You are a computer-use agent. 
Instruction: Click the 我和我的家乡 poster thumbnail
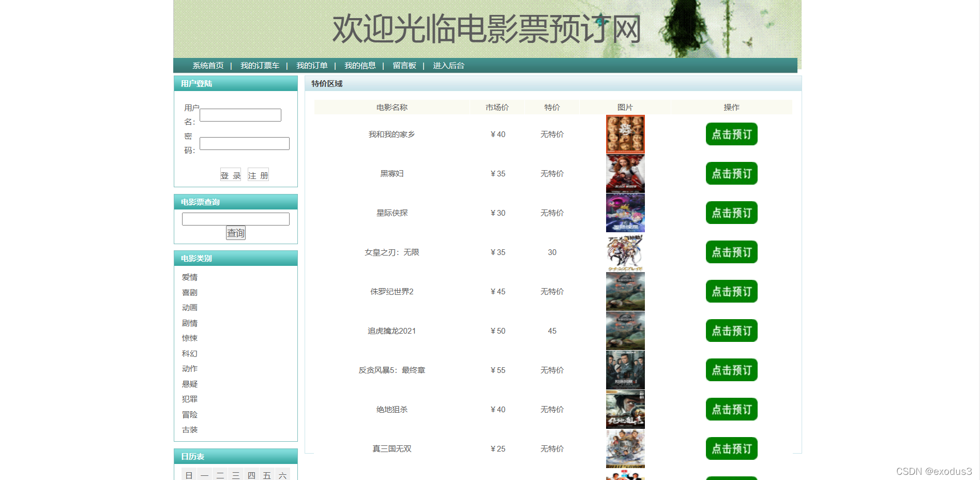tap(625, 134)
